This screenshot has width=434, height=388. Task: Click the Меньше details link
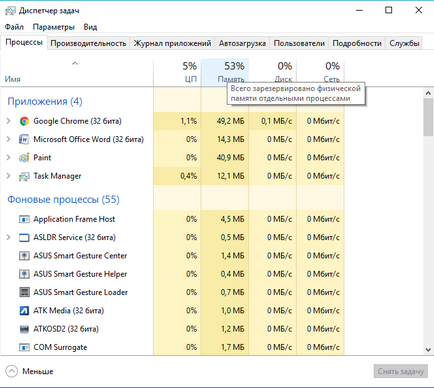point(38,371)
